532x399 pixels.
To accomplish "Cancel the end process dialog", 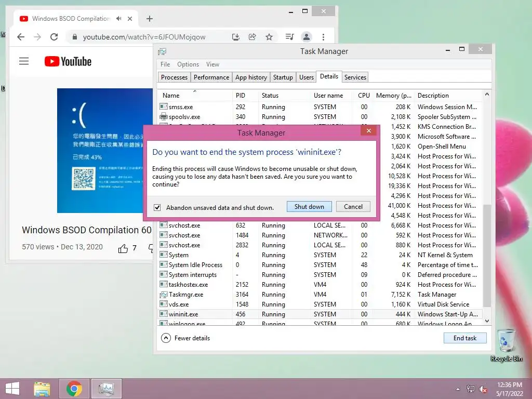I will [x=353, y=207].
